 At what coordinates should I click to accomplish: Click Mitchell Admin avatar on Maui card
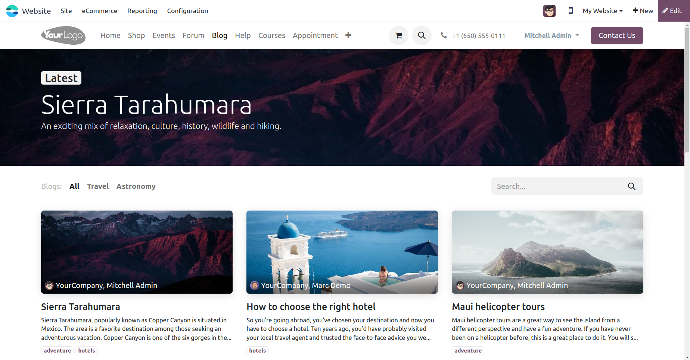[x=460, y=286]
